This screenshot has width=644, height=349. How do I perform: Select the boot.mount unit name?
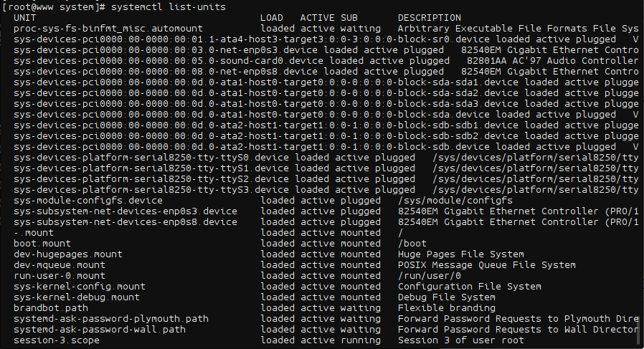coord(42,243)
